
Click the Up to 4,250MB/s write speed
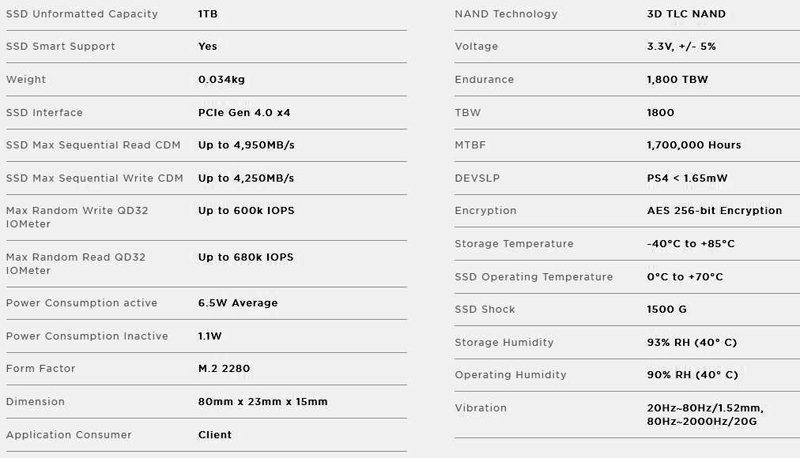(246, 178)
